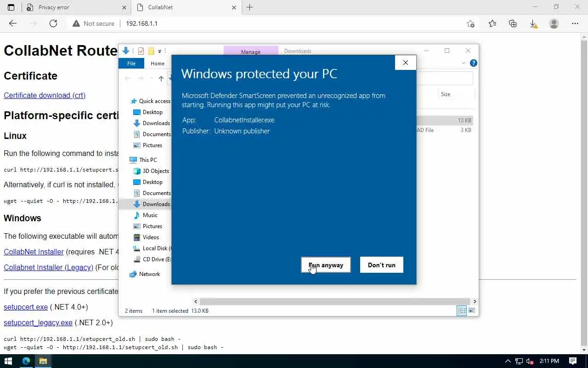Open the Certificate download (crt) link
This screenshot has width=588, height=368.
(45, 95)
